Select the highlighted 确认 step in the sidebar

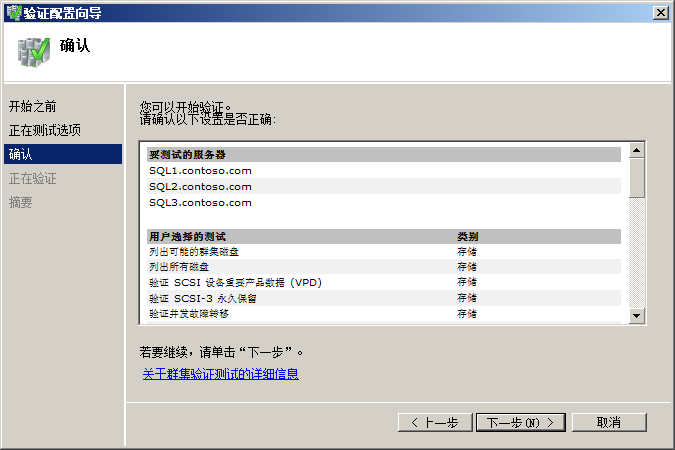click(x=63, y=154)
